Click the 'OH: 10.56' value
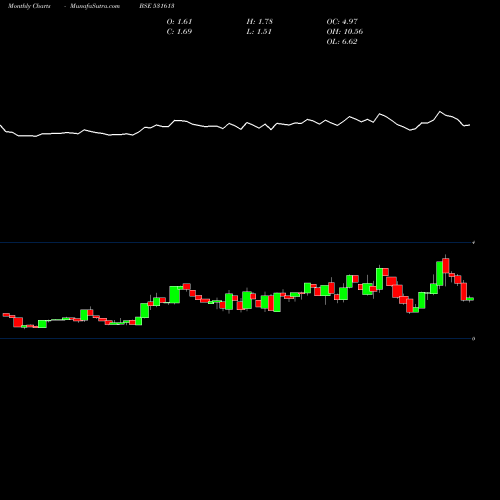This screenshot has width=500, height=500. coord(345,32)
